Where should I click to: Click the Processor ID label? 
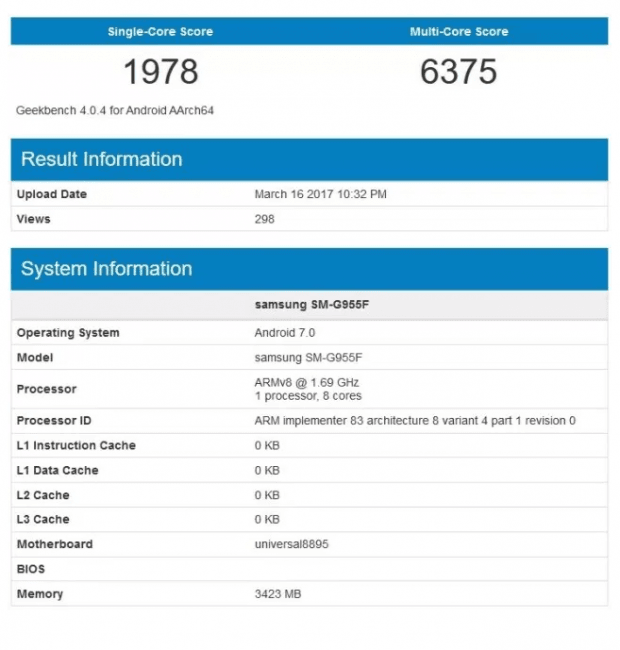pos(54,420)
